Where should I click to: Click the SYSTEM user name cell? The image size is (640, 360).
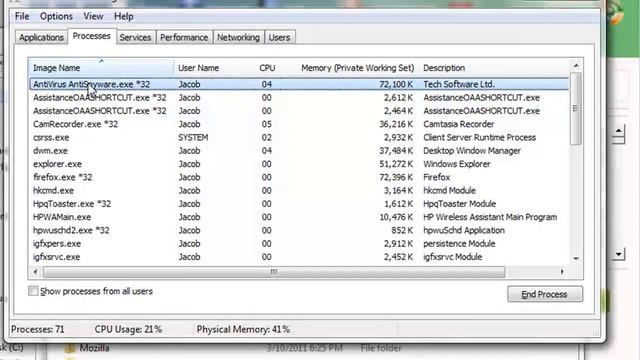(x=193, y=138)
